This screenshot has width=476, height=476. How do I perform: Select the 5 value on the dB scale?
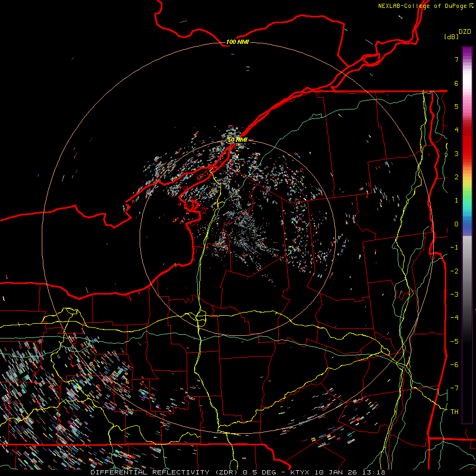click(456, 106)
